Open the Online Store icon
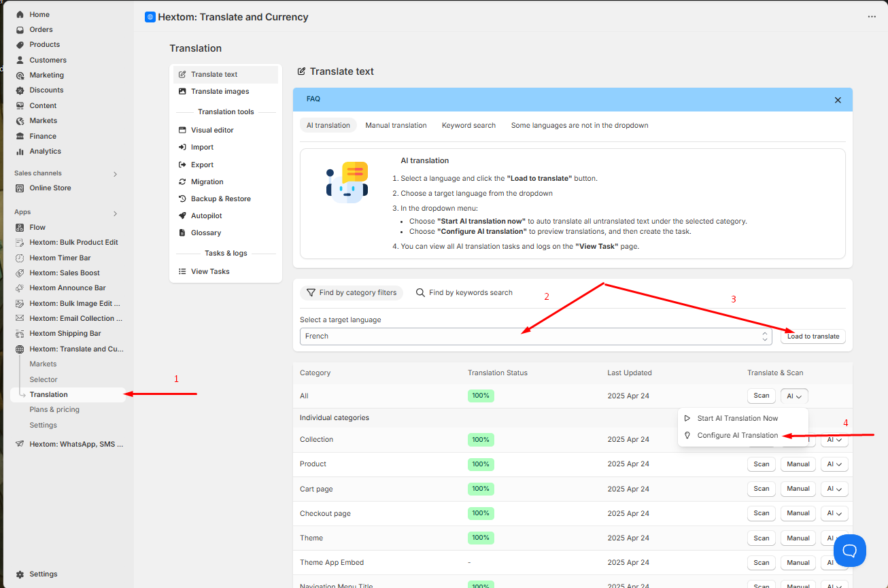Image resolution: width=888 pixels, height=588 pixels. tap(20, 188)
